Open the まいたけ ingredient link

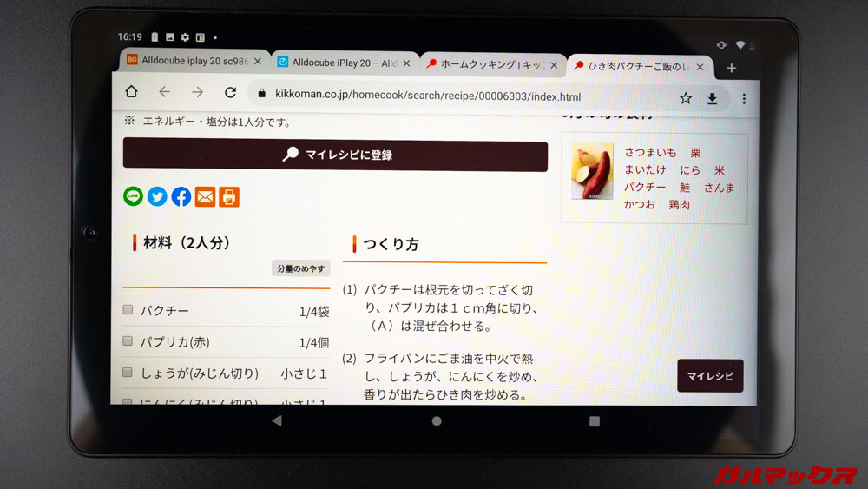(646, 169)
